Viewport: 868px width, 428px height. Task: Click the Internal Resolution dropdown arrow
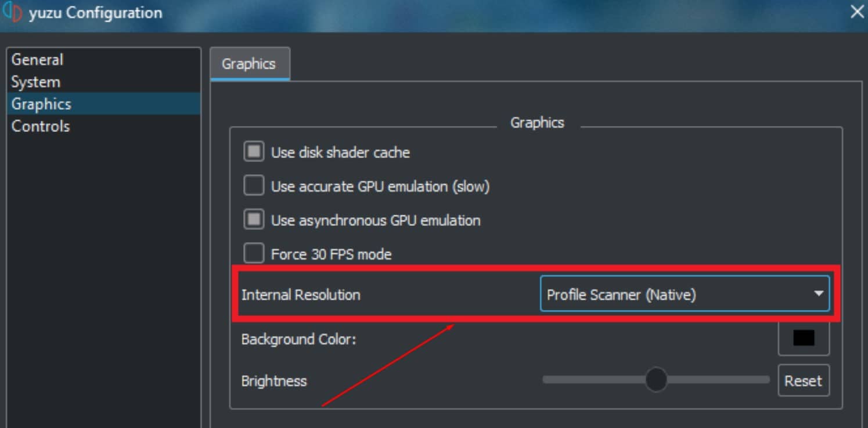pos(819,294)
